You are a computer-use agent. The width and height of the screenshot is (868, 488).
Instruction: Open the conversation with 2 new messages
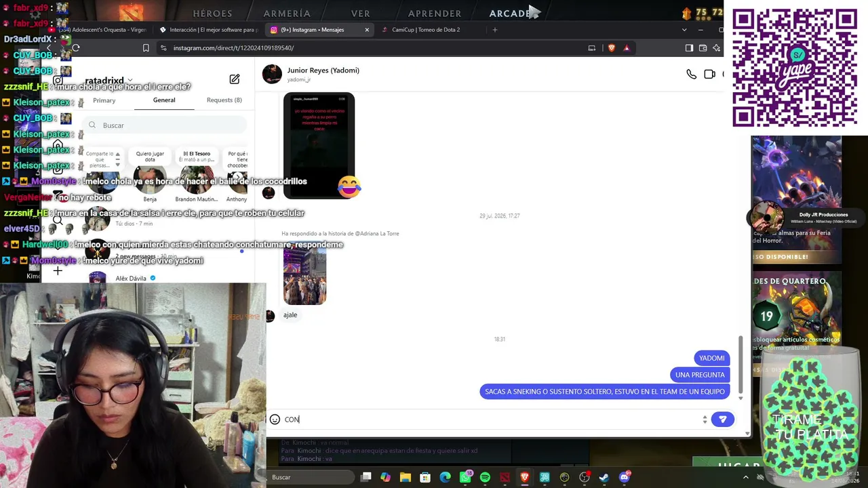click(148, 251)
